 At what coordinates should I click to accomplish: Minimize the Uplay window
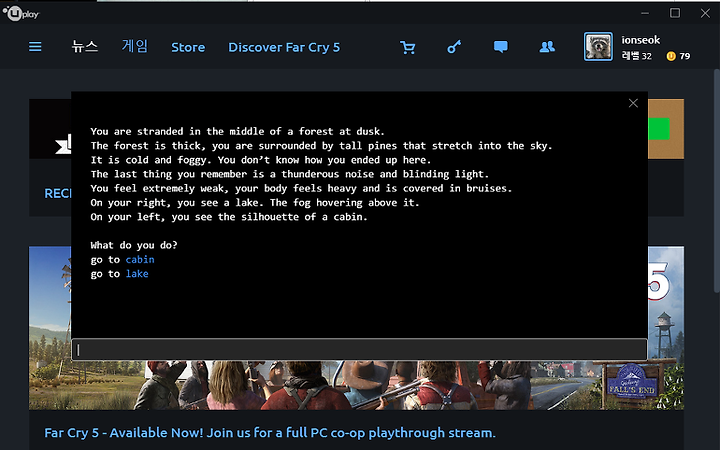pyautogui.click(x=645, y=13)
